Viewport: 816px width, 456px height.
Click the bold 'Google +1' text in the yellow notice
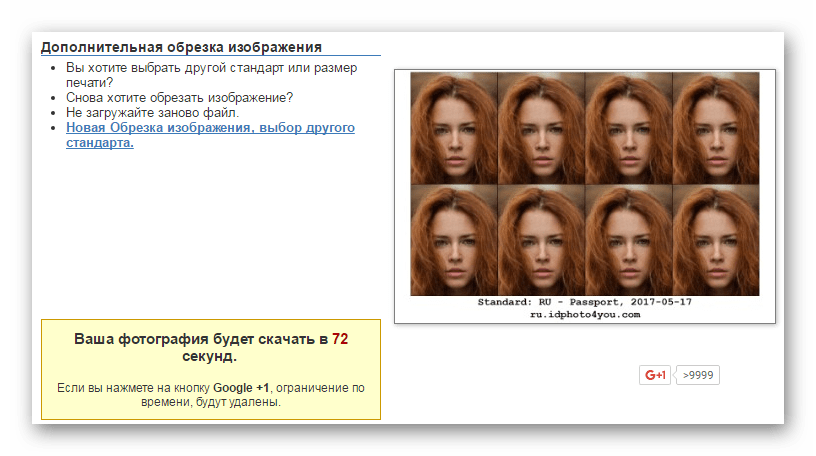[240, 387]
